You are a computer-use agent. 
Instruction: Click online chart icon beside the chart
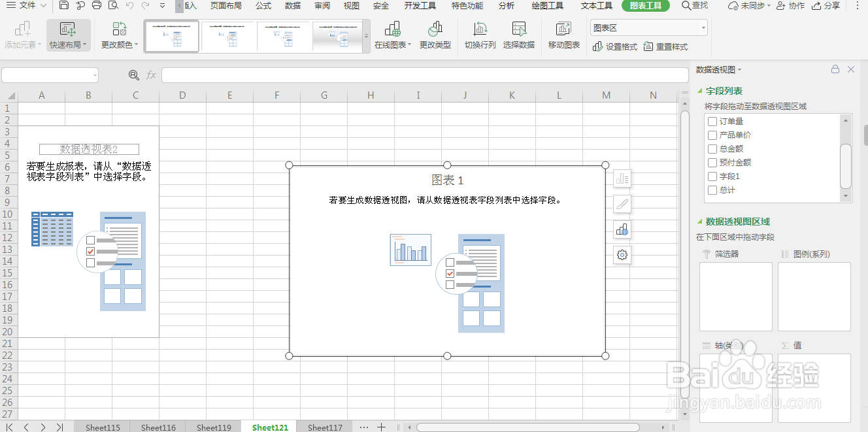tap(622, 229)
